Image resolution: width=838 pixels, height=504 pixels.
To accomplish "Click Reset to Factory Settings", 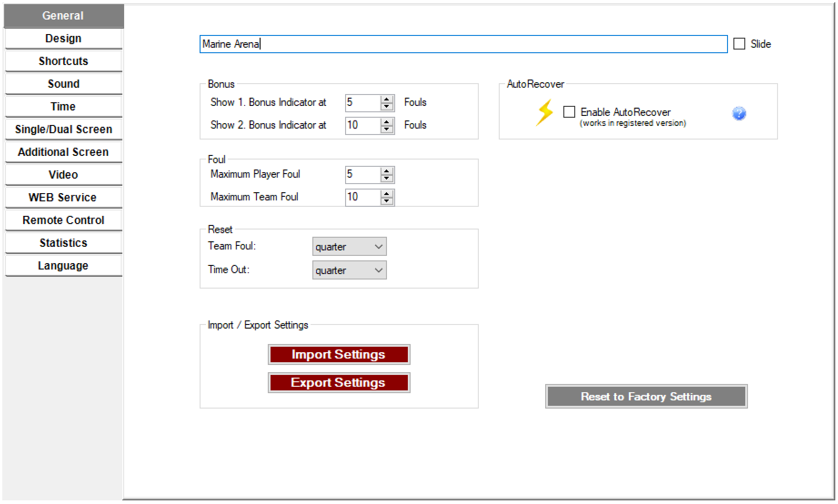I will [646, 397].
